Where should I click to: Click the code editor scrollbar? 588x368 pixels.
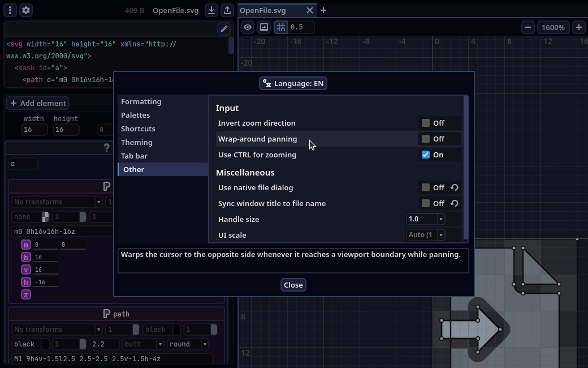point(231,45)
